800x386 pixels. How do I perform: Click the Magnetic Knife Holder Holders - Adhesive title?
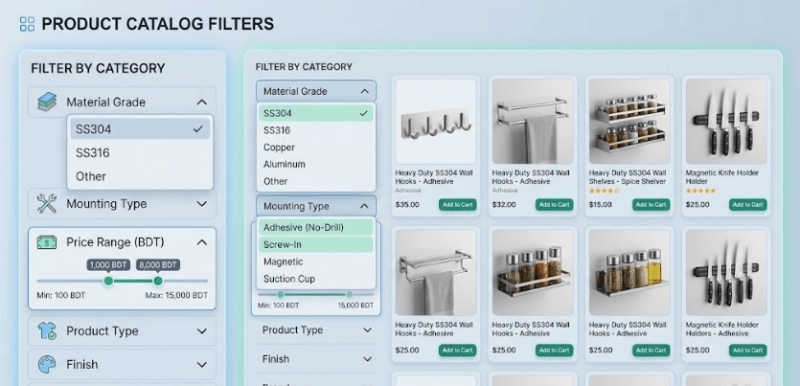pyautogui.click(x=722, y=329)
